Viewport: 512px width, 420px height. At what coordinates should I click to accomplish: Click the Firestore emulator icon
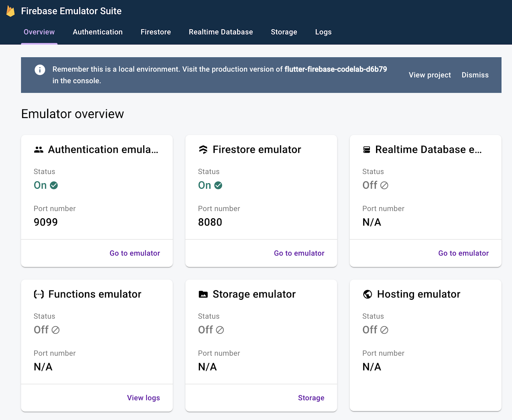203,150
